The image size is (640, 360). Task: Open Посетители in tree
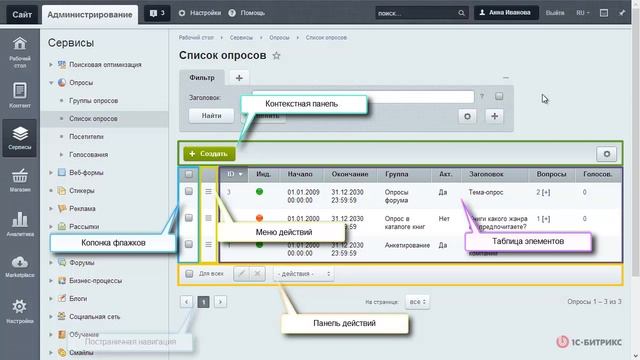(86, 137)
